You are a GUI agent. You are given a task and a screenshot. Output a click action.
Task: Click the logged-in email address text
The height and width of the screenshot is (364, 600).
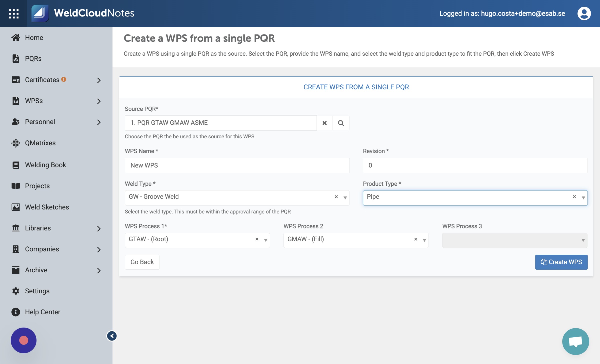click(523, 13)
